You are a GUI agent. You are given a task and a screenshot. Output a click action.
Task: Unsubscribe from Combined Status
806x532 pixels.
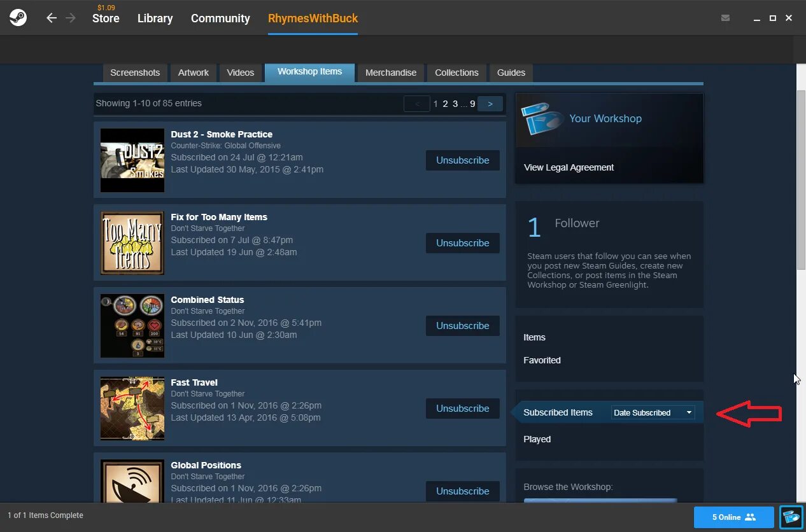[463, 326]
